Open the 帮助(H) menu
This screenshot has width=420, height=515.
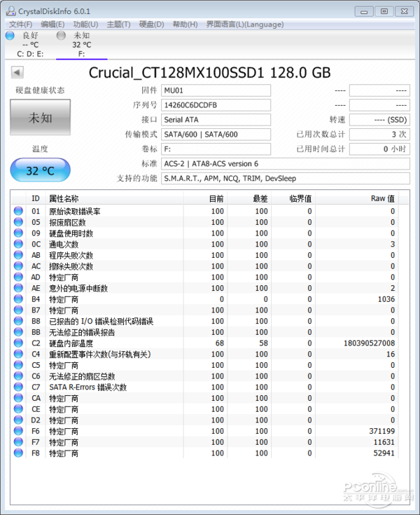[185, 25]
